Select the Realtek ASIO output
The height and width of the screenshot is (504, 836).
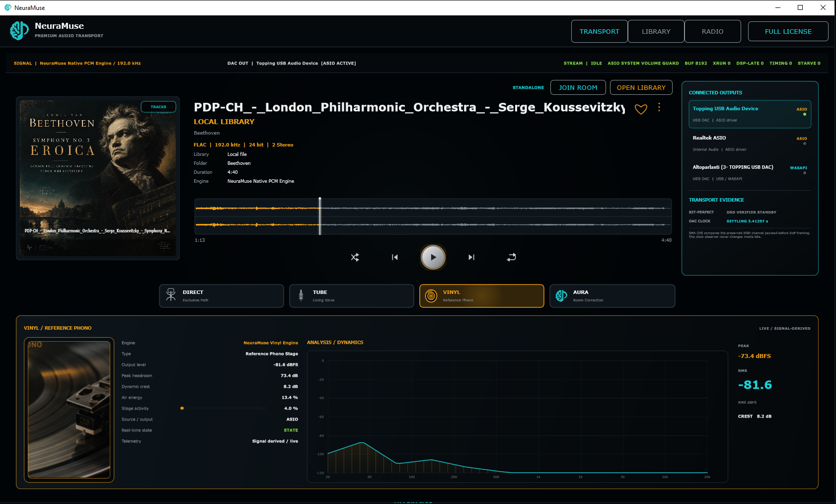coord(750,144)
